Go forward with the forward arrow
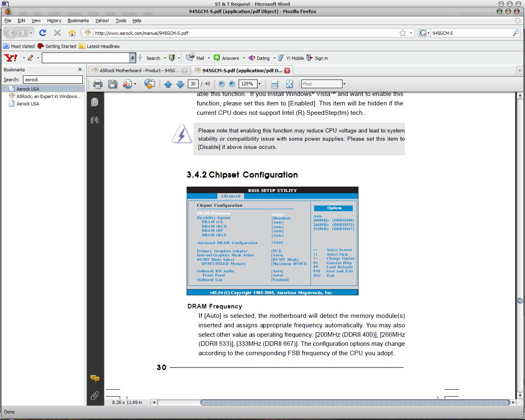This screenshot has height=420, width=525. (x=23, y=33)
